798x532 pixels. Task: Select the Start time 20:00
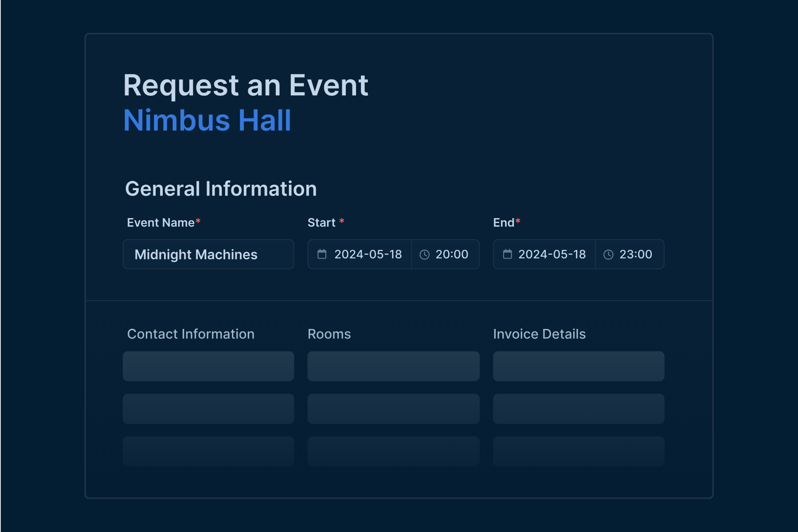coord(452,254)
